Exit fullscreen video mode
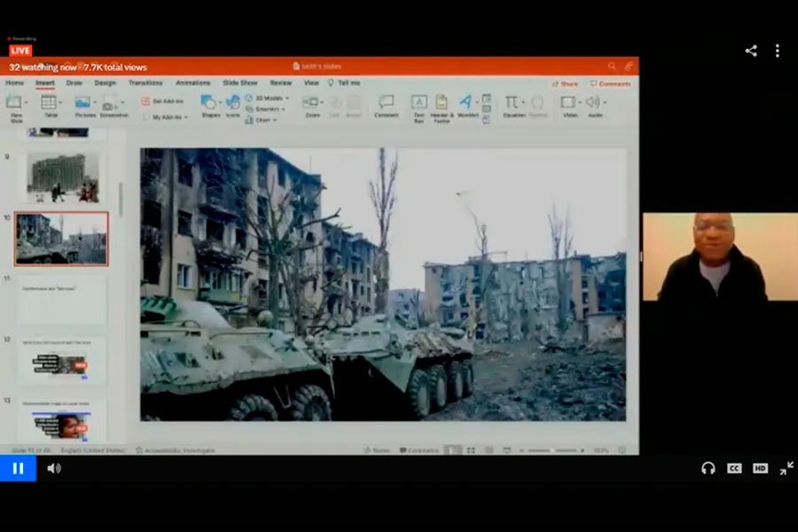 click(x=786, y=468)
